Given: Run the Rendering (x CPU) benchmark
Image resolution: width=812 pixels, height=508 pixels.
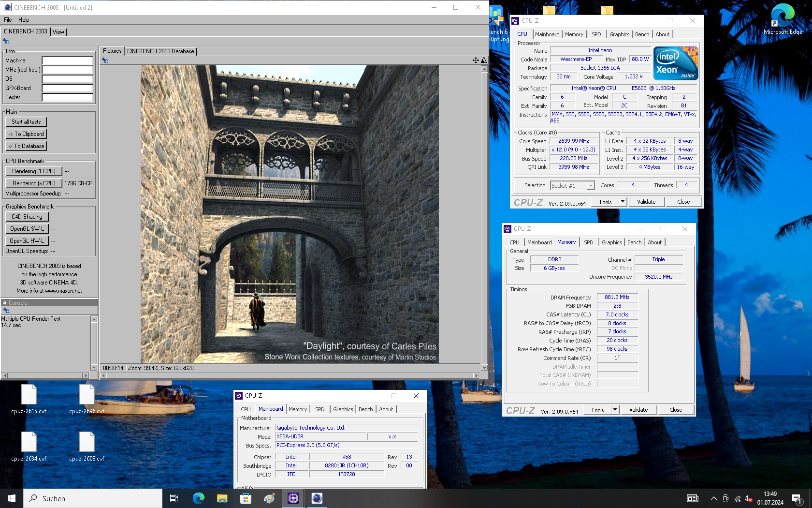Looking at the screenshot, I should [x=34, y=183].
